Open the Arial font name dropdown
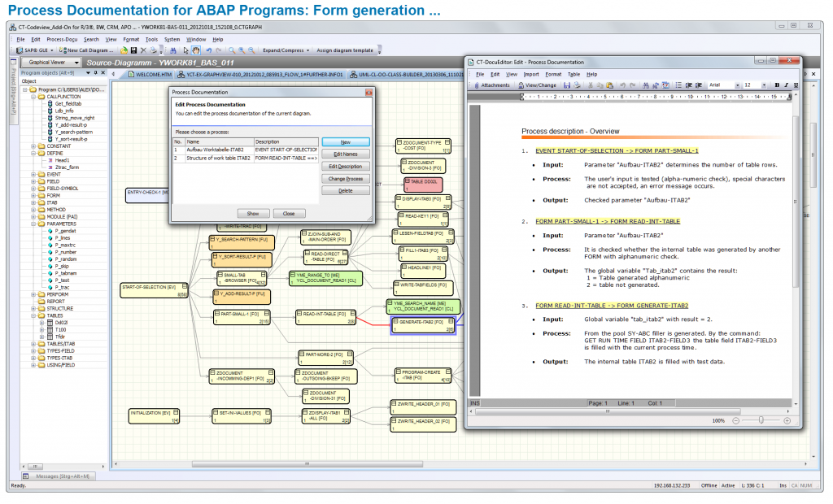The image size is (833, 504). 738,85
